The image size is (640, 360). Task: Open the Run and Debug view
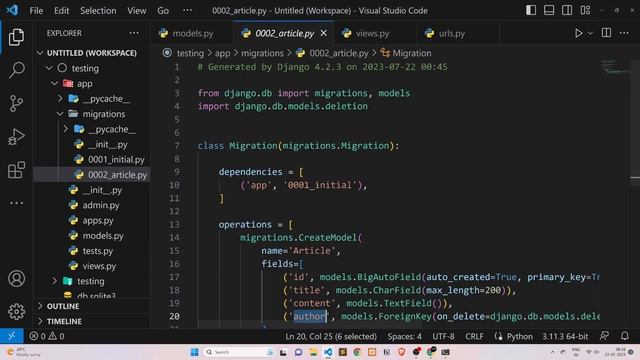tap(16, 137)
